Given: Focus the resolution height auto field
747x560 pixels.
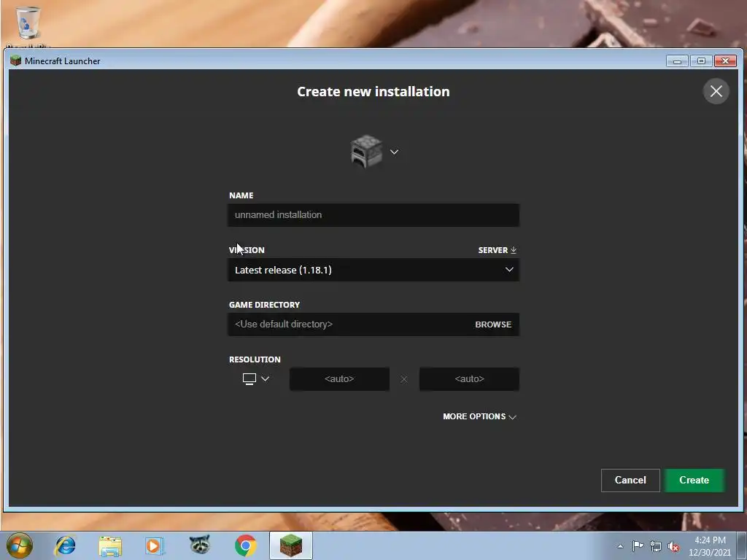Looking at the screenshot, I should click(x=469, y=379).
